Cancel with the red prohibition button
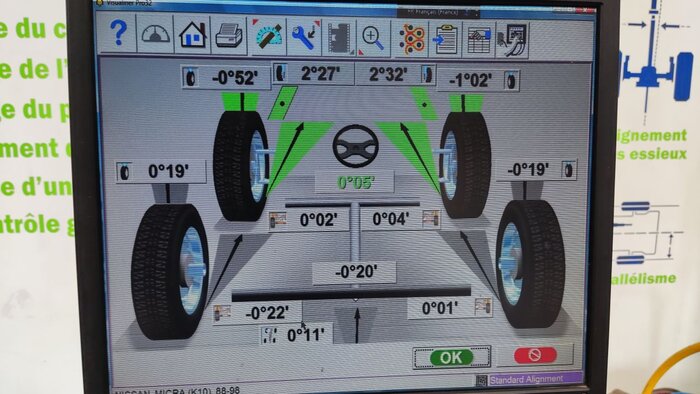 click(x=535, y=355)
